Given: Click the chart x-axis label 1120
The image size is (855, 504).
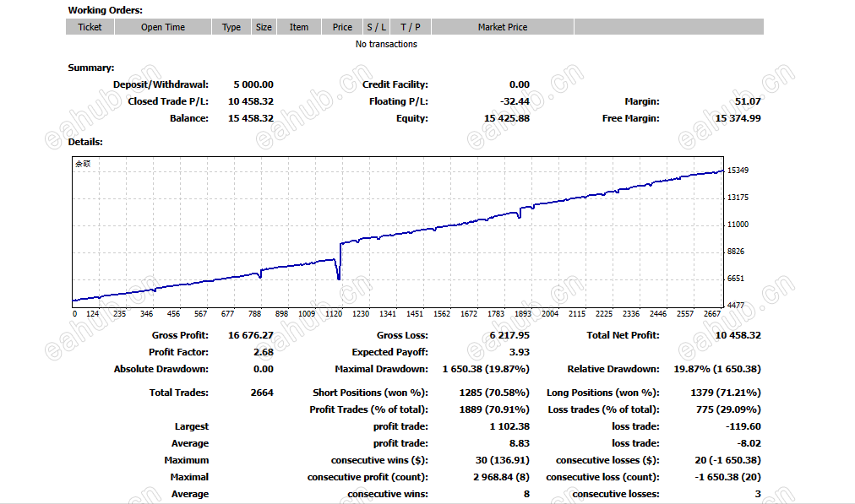Looking at the screenshot, I should tap(334, 314).
